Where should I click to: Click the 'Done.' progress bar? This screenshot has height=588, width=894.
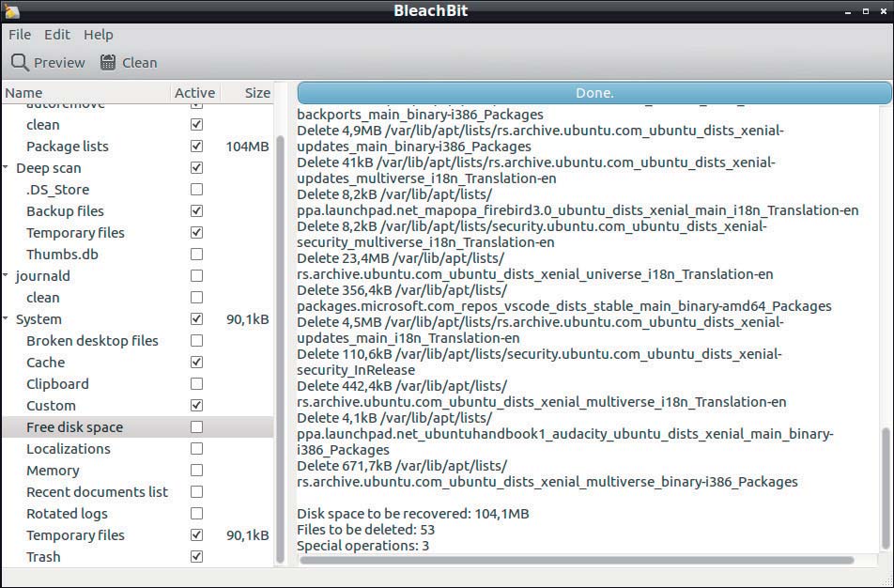594,93
